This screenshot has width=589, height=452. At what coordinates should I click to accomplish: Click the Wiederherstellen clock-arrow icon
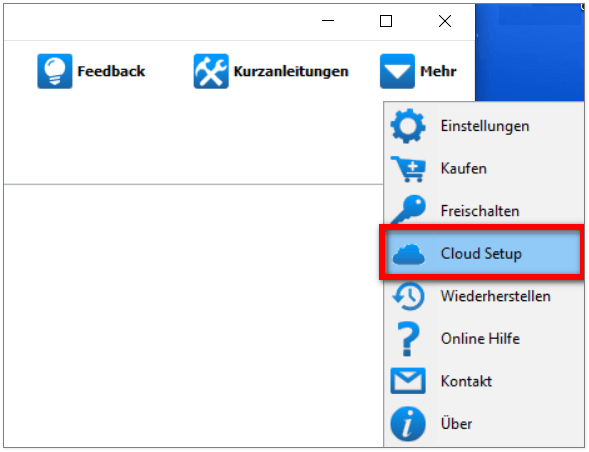408,296
